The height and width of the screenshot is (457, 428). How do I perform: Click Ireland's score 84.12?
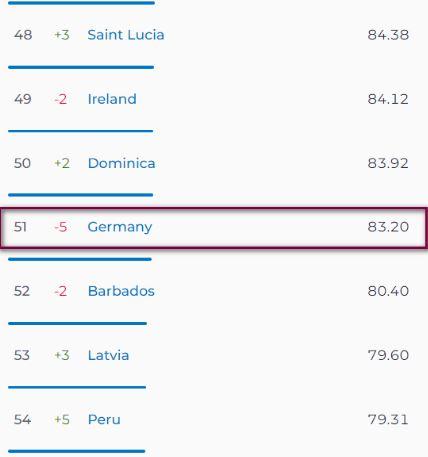coord(388,99)
